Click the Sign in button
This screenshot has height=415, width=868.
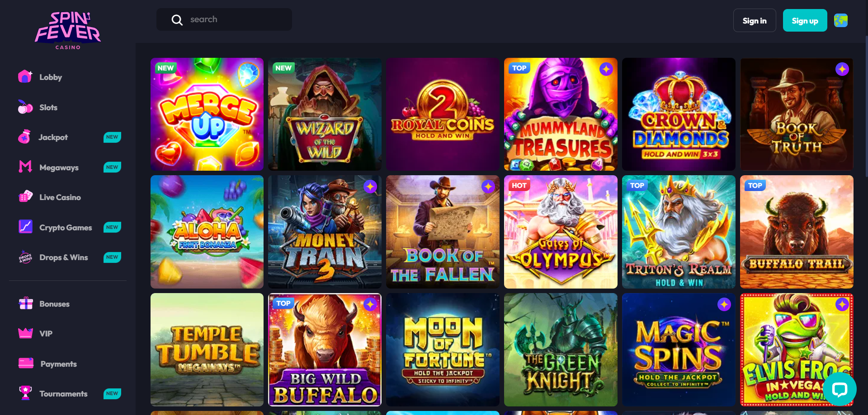tap(755, 20)
